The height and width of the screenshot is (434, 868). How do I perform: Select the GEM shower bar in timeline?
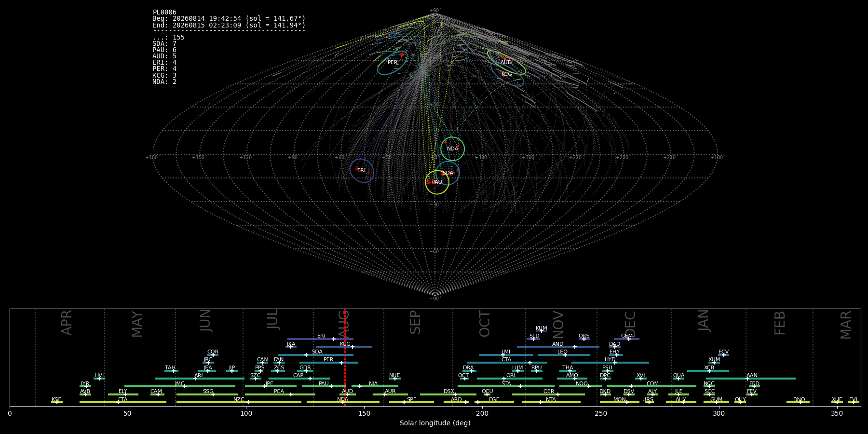(626, 339)
